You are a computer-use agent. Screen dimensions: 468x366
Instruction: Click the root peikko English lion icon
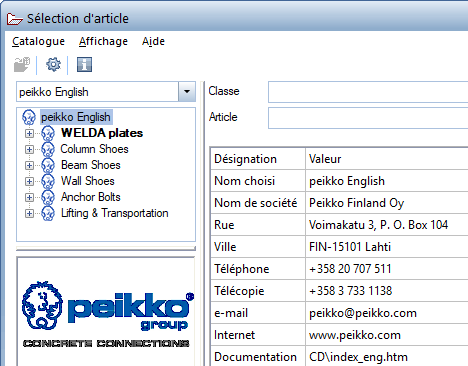pos(29,117)
